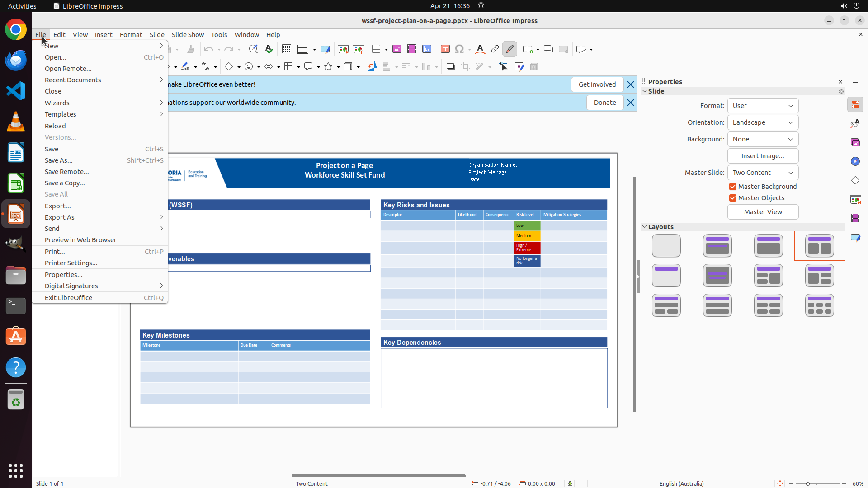Select the Crop Image tool
This screenshot has width=868, height=488.
[466, 67]
